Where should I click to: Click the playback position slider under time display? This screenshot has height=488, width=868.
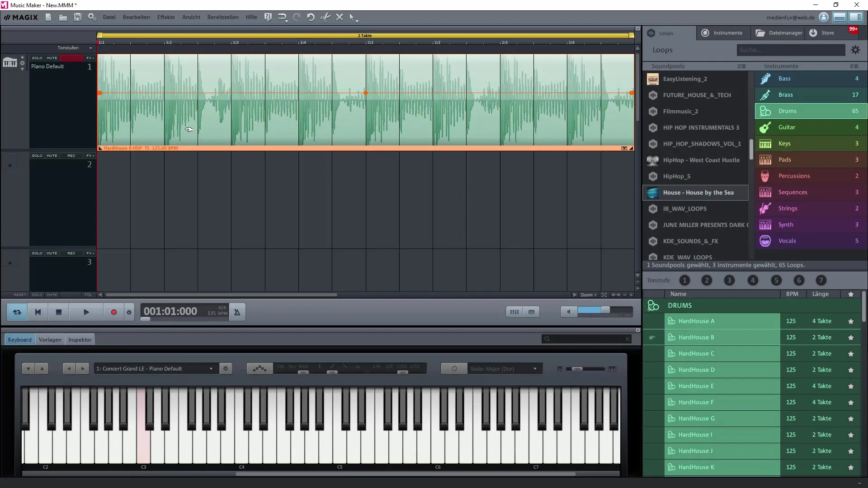(145, 319)
